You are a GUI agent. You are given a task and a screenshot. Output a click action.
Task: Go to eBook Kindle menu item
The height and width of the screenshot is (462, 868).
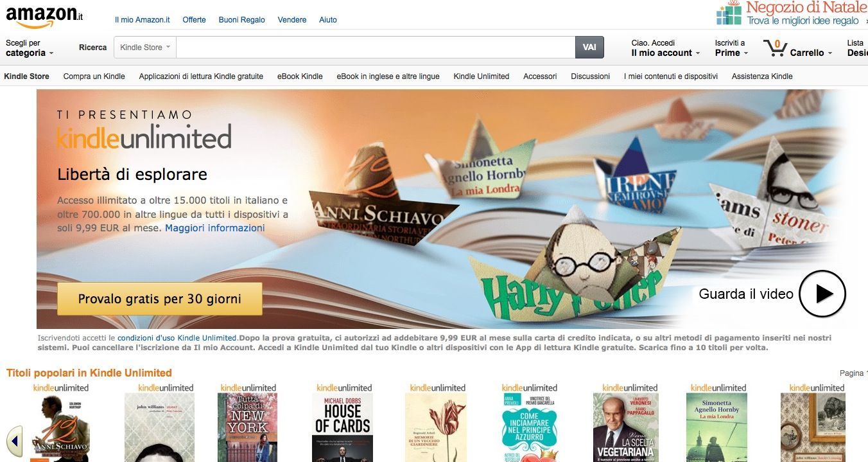click(x=300, y=76)
